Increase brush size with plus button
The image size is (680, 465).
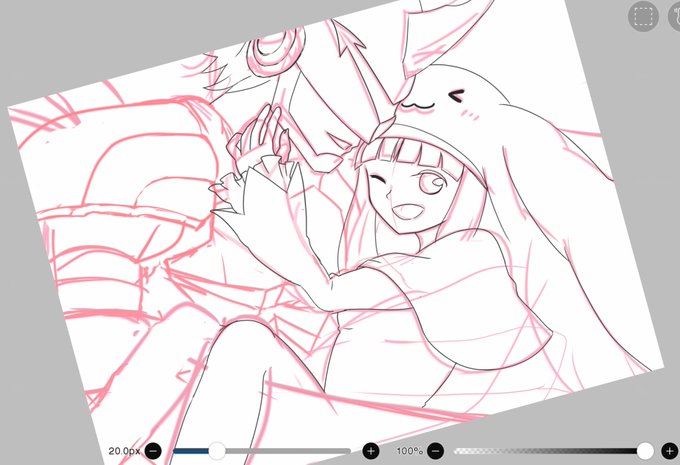[x=371, y=451]
